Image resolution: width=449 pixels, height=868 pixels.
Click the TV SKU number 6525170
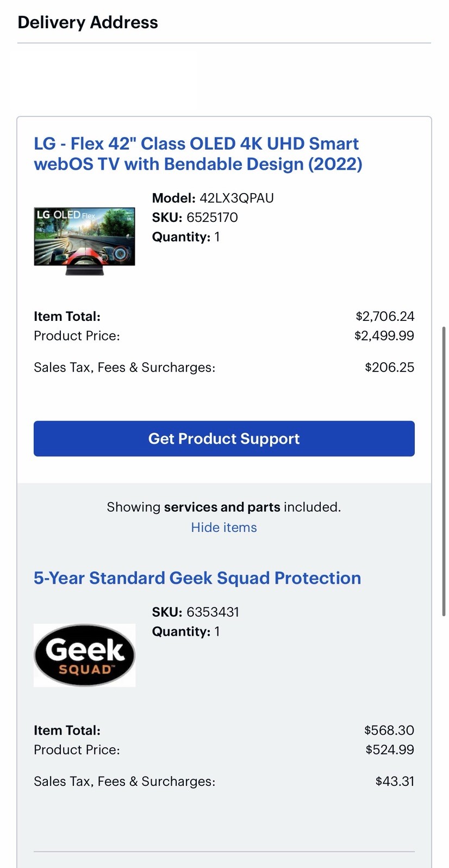(x=212, y=218)
